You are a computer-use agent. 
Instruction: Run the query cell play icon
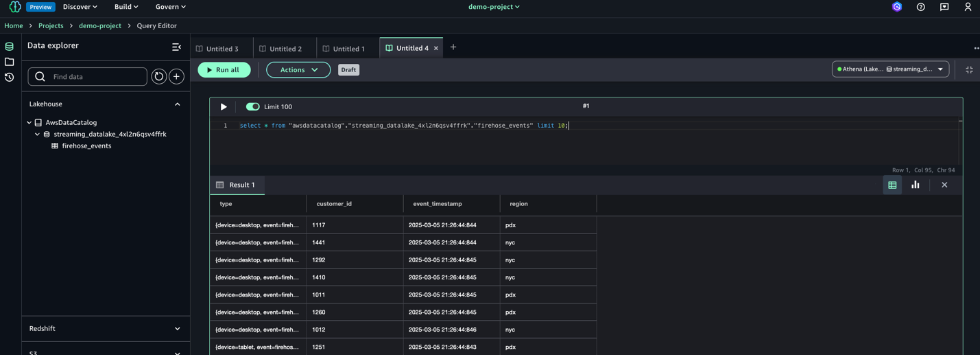pos(224,107)
